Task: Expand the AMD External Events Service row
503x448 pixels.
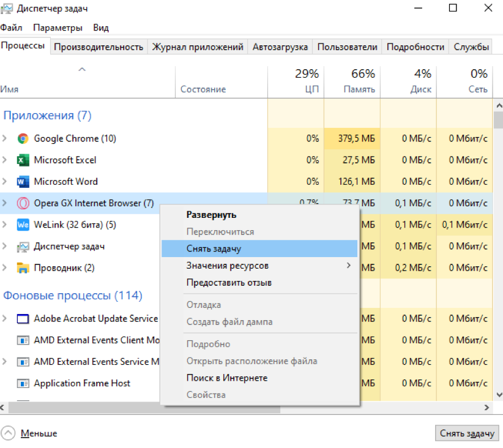Action: [4, 362]
